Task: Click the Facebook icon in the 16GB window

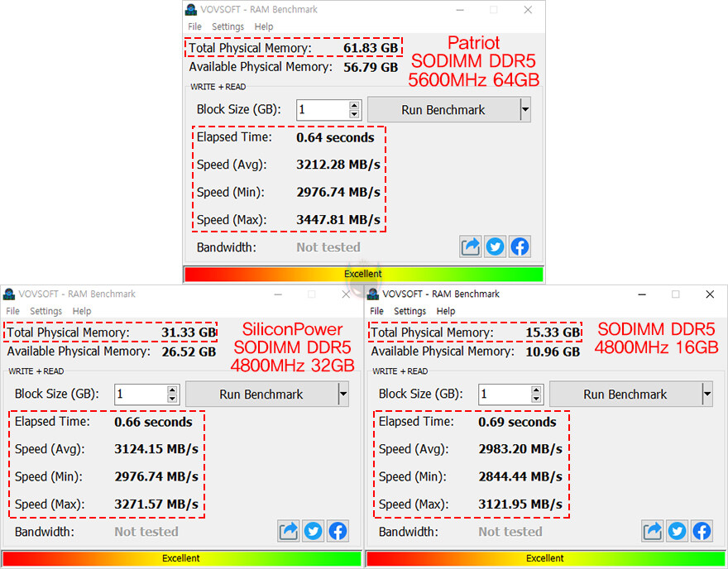Action: (x=702, y=531)
